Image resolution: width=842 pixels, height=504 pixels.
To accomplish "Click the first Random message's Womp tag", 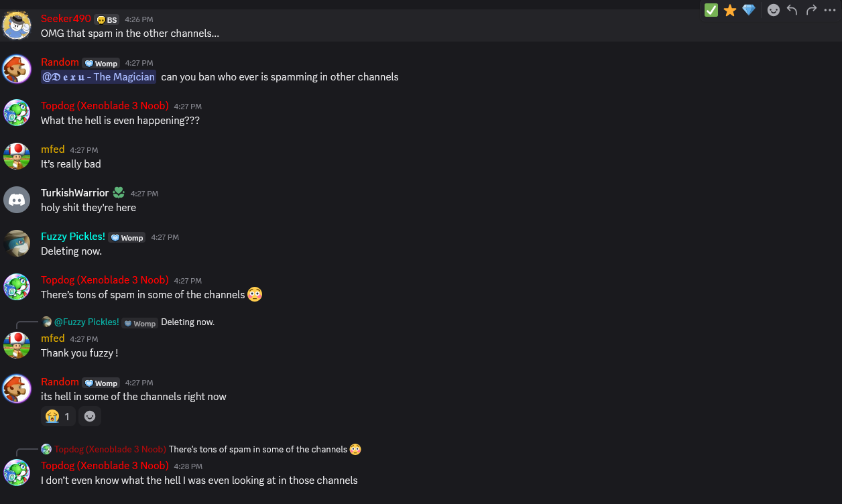I will 101,64.
